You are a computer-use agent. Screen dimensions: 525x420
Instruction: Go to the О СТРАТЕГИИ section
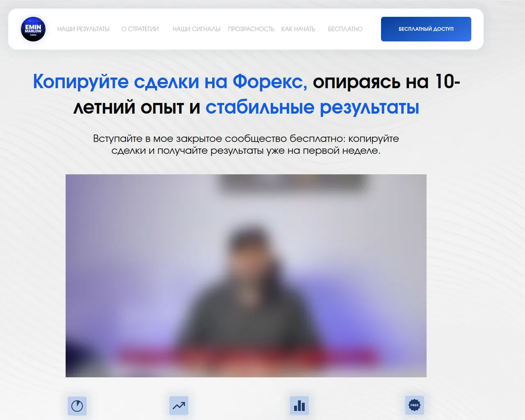pyautogui.click(x=140, y=29)
